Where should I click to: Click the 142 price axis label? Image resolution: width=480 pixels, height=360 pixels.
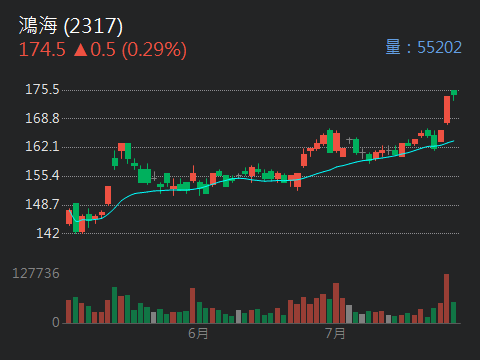pyautogui.click(x=48, y=233)
